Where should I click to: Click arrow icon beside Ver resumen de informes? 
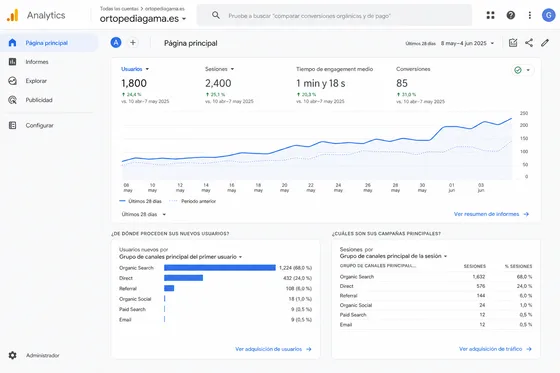(x=526, y=214)
